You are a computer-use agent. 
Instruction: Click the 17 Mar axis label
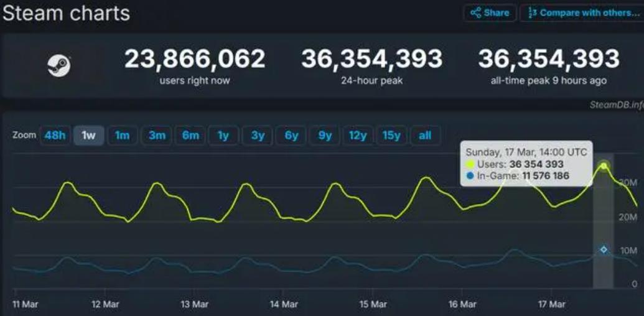click(x=551, y=305)
